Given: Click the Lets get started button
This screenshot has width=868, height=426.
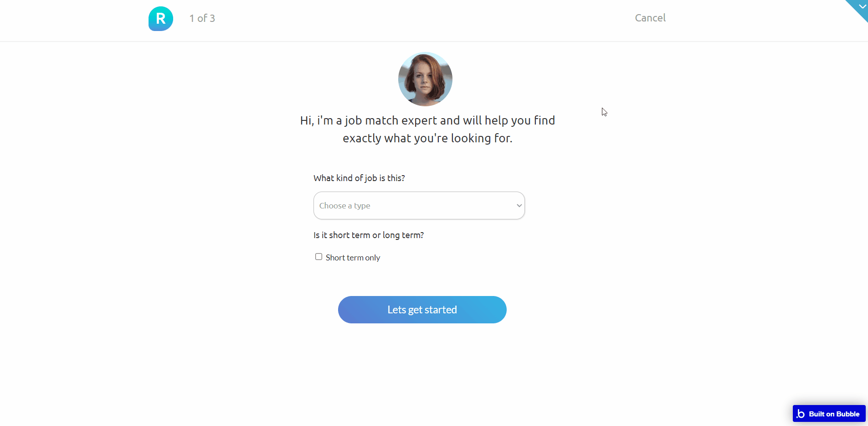Looking at the screenshot, I should tap(422, 310).
